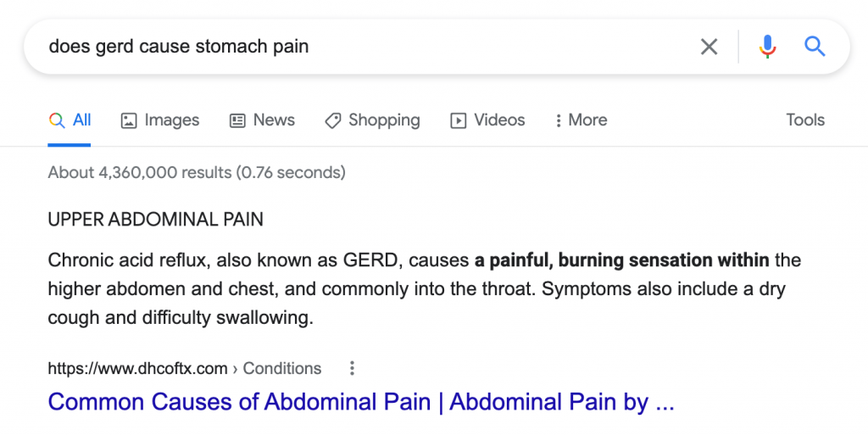Click the bold painful, burning sensation phrase
Screen dimensions: 868x435
[x=621, y=259]
